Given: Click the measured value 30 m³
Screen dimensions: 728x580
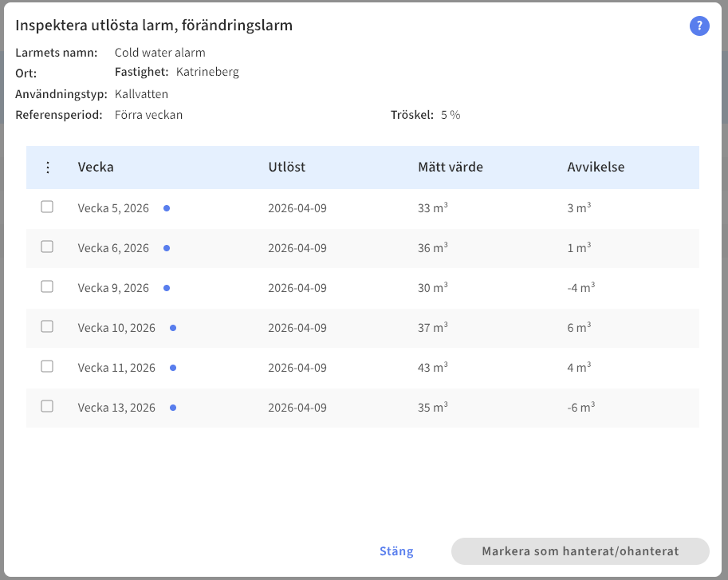Looking at the screenshot, I should 433,287.
